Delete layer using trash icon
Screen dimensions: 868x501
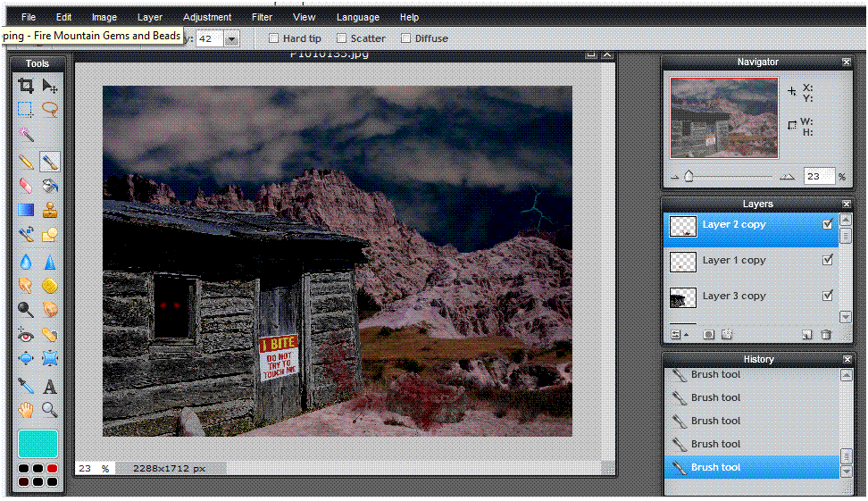(x=826, y=335)
